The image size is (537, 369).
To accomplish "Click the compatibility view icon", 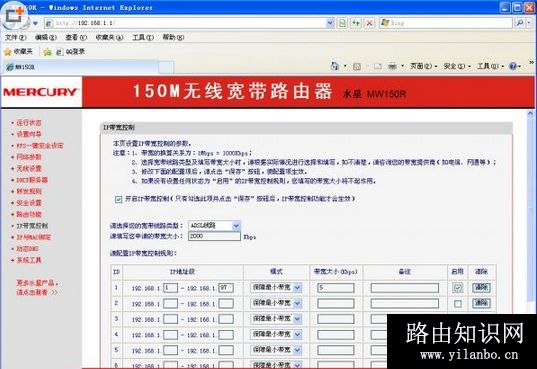I will point(342,23).
